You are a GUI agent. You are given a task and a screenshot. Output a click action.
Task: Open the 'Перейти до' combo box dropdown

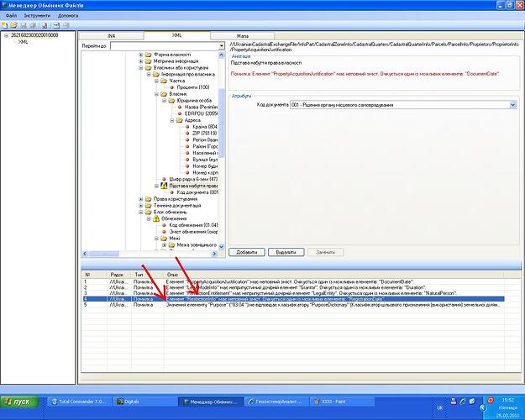click(x=221, y=46)
